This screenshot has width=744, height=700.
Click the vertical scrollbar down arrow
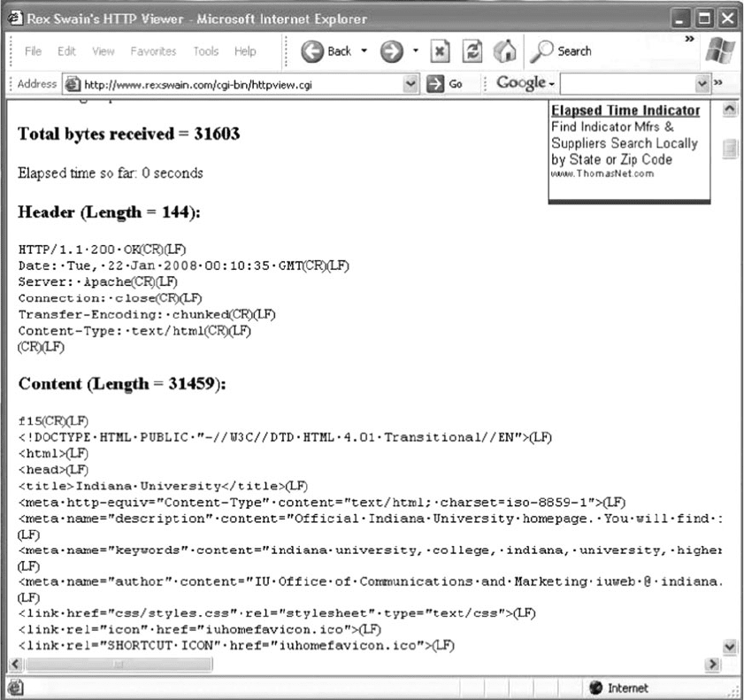click(x=730, y=648)
